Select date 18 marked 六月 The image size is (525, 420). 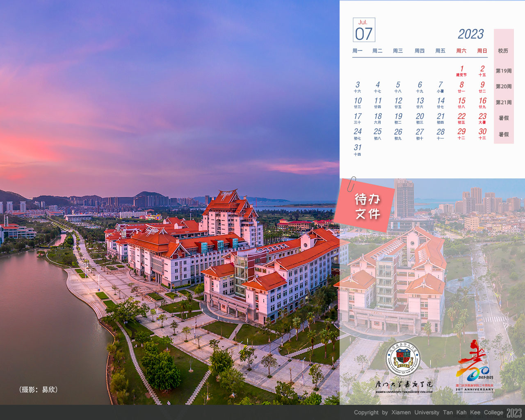pos(378,118)
